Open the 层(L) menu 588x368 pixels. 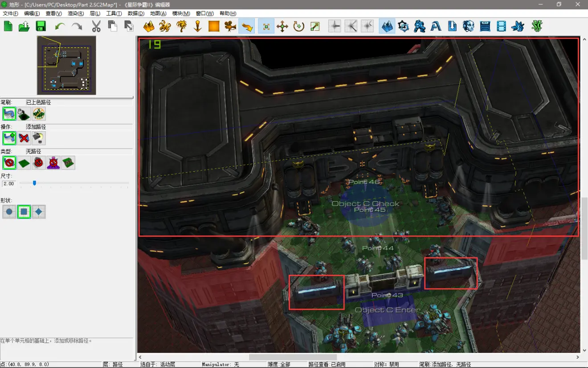pos(95,13)
